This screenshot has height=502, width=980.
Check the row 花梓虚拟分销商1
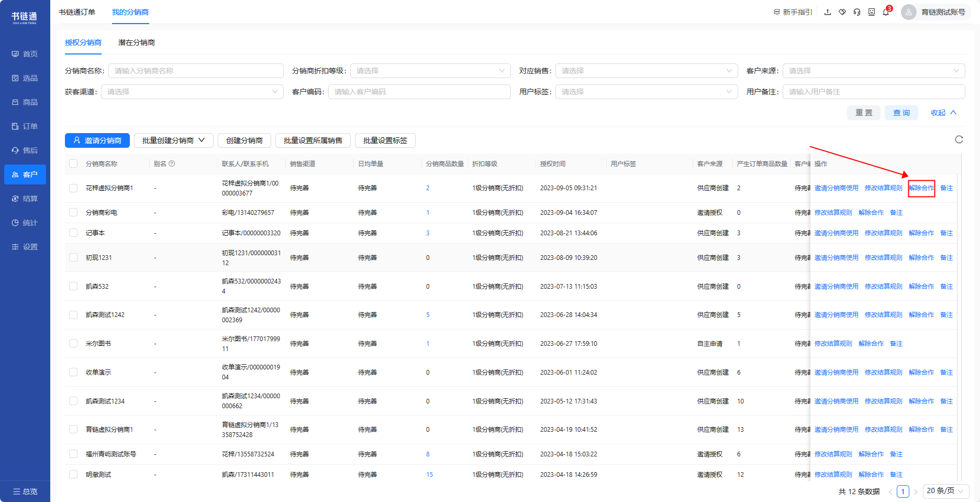(73, 188)
